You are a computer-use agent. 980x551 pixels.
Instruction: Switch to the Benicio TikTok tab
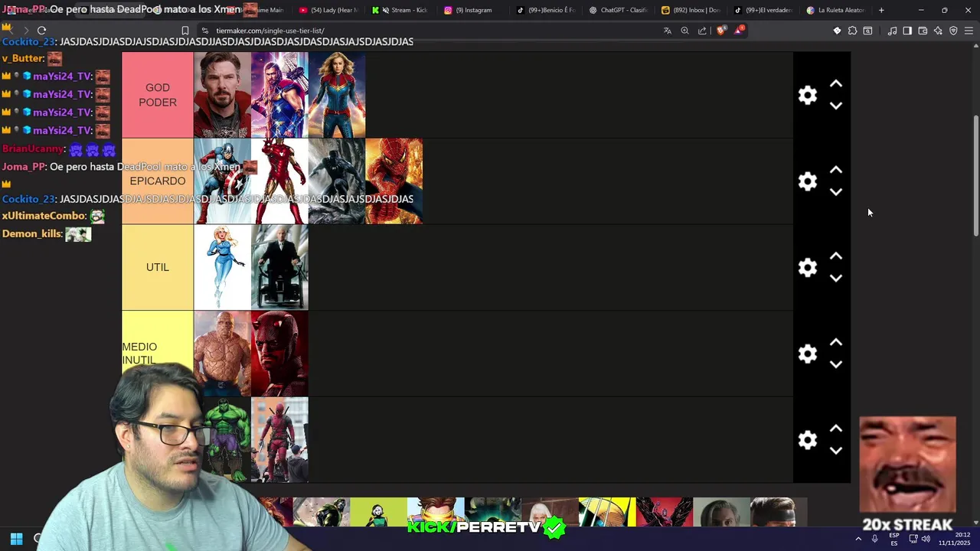[x=545, y=10]
